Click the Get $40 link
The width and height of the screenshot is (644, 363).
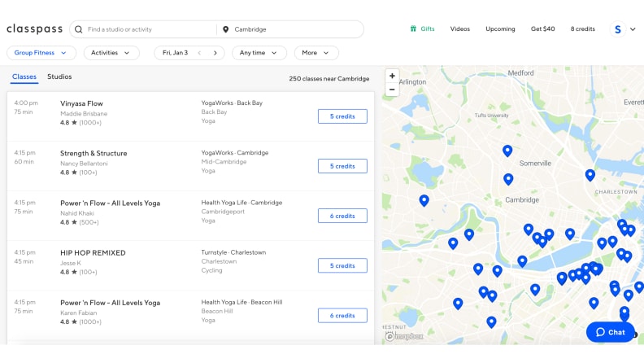click(x=543, y=28)
